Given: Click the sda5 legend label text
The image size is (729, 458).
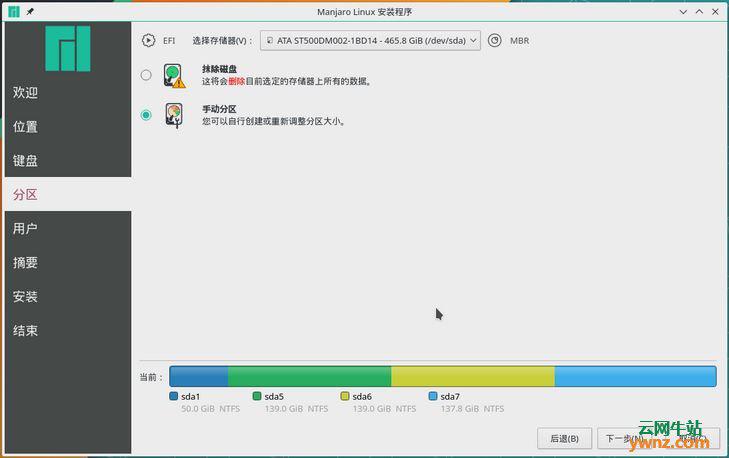Looking at the screenshot, I should coord(274,397).
